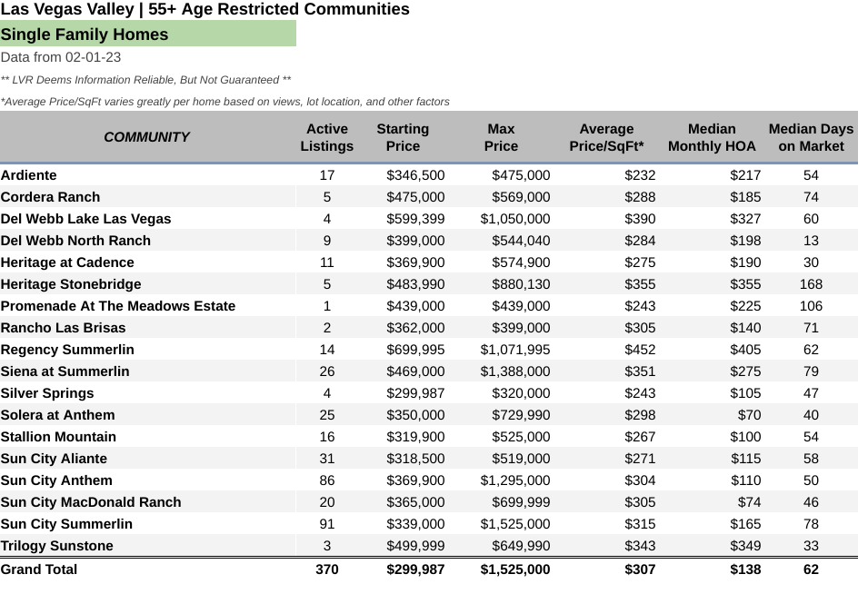The image size is (868, 594).
Task: Click the Trilogy Sunstone row label
Action: (x=57, y=546)
